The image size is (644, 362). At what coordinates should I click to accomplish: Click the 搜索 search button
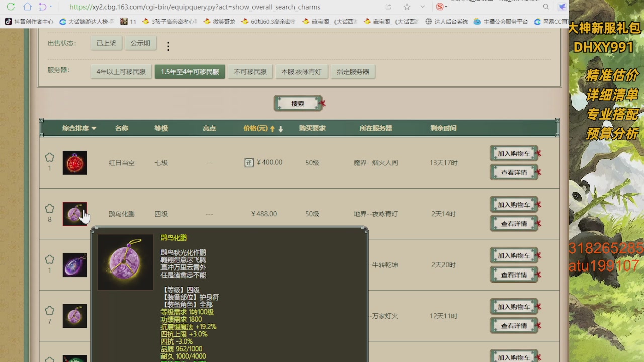click(298, 103)
